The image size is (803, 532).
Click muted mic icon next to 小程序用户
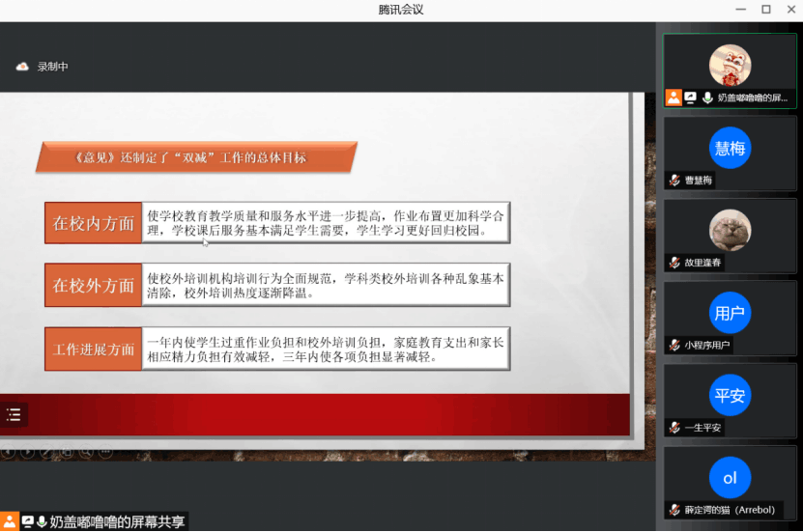[x=674, y=345]
